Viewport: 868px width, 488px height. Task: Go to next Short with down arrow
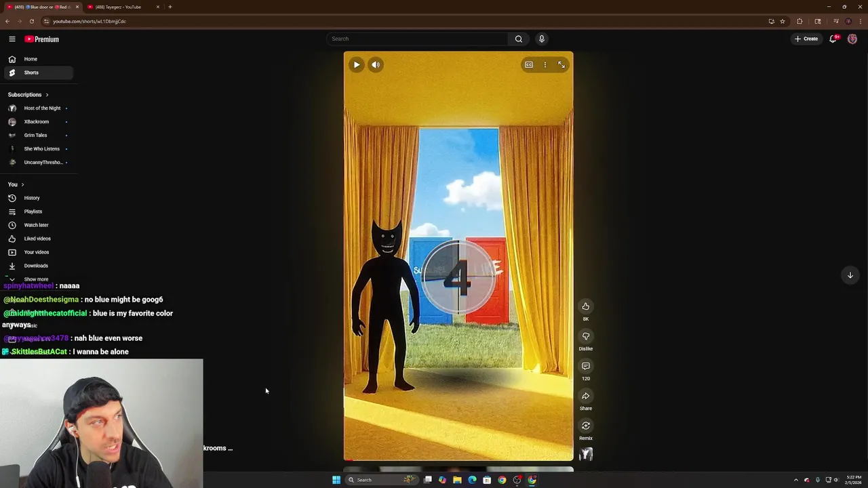850,275
